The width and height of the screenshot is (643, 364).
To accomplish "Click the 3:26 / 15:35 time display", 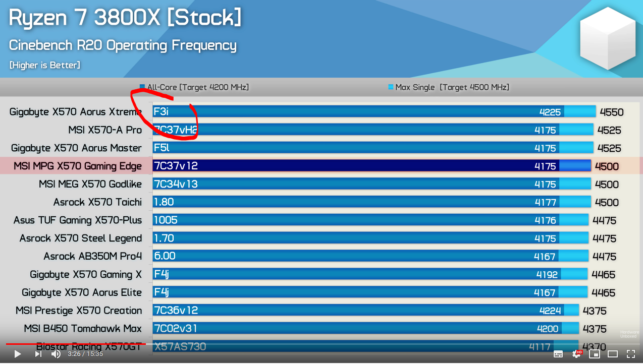I will [x=85, y=354].
